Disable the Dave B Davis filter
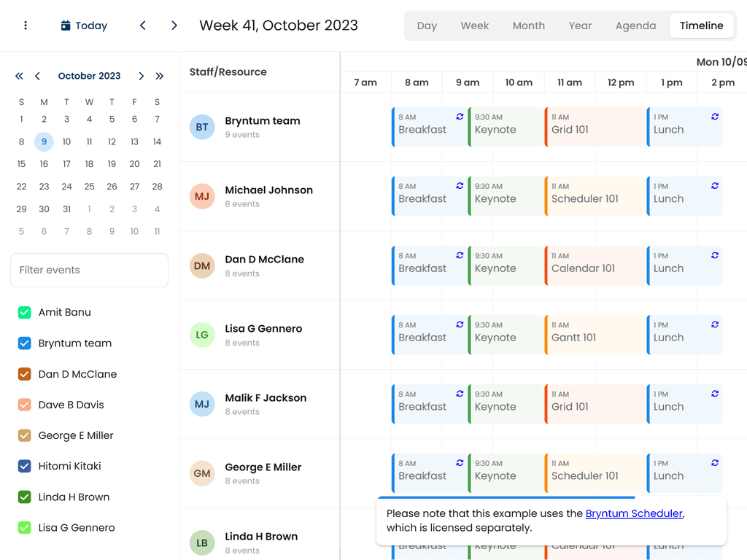 (24, 405)
